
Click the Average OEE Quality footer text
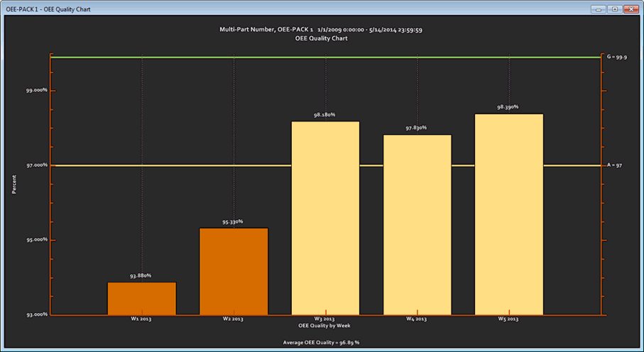pyautogui.click(x=322, y=342)
